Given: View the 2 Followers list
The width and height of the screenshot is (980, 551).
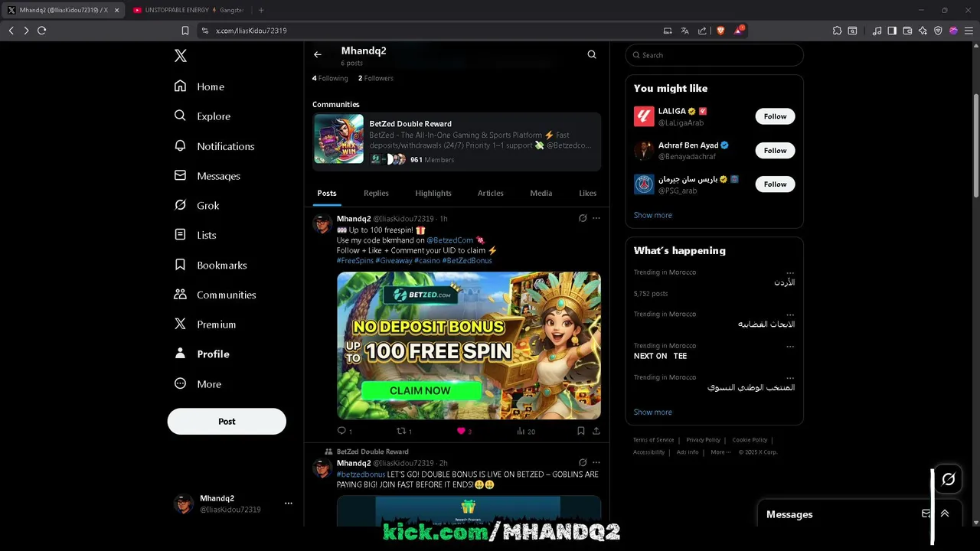Looking at the screenshot, I should (376, 78).
